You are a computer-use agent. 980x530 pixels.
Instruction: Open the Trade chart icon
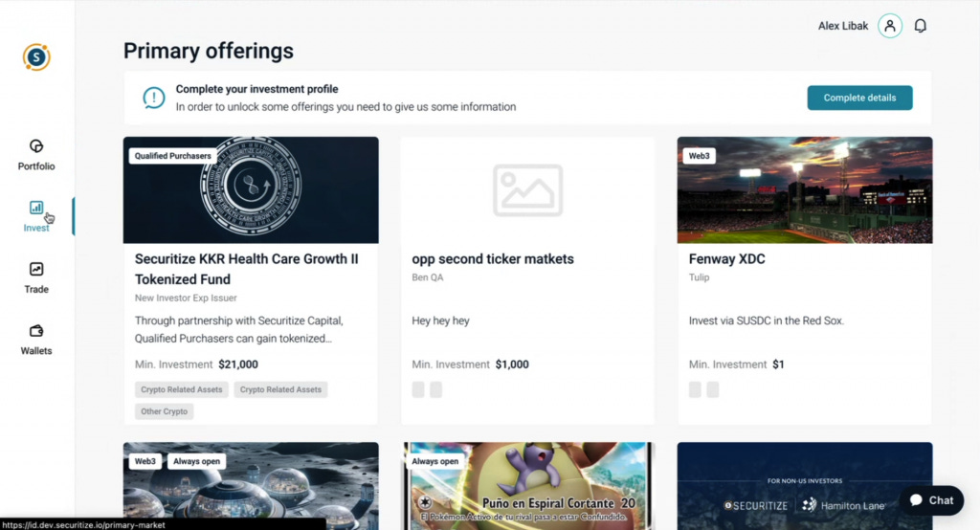pos(36,270)
